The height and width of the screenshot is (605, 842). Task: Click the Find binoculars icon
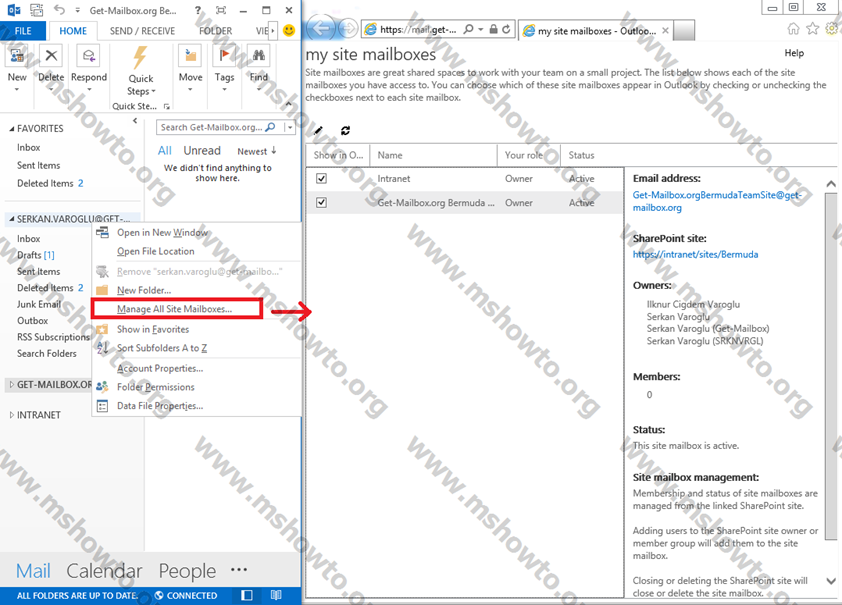(258, 56)
